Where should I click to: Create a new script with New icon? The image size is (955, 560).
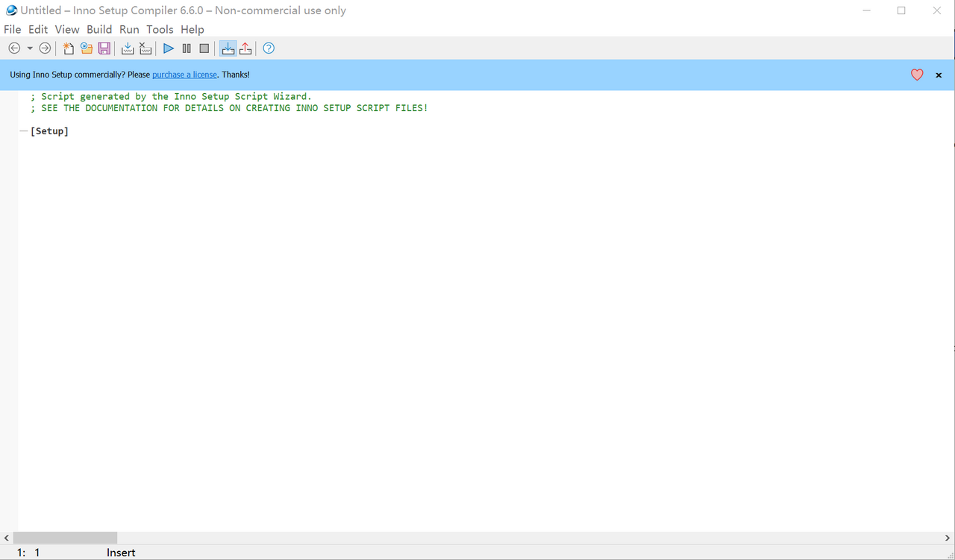coord(68,48)
